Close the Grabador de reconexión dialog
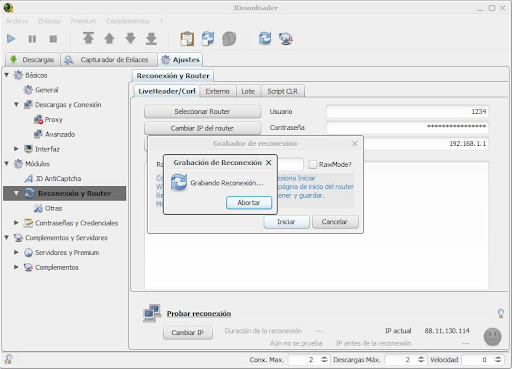 tap(355, 143)
